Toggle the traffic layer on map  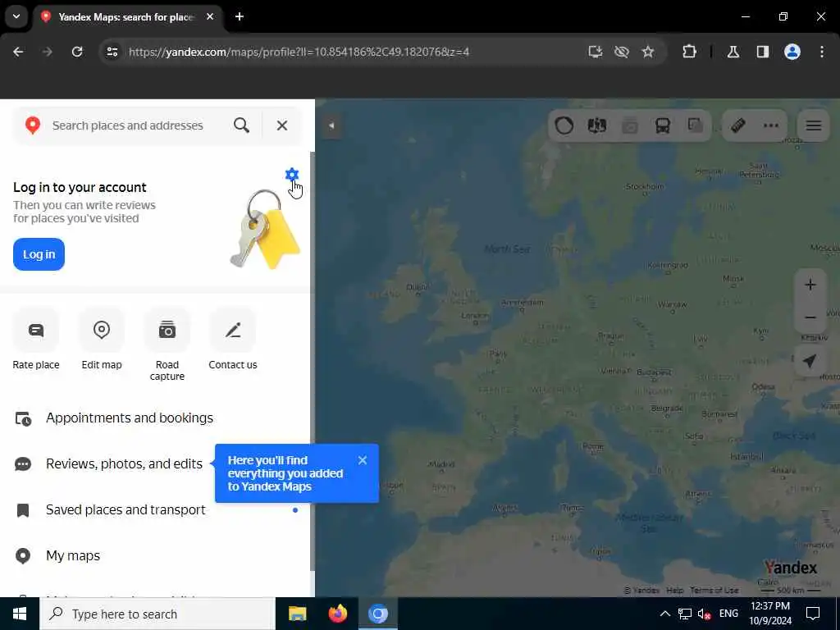[x=564, y=126]
